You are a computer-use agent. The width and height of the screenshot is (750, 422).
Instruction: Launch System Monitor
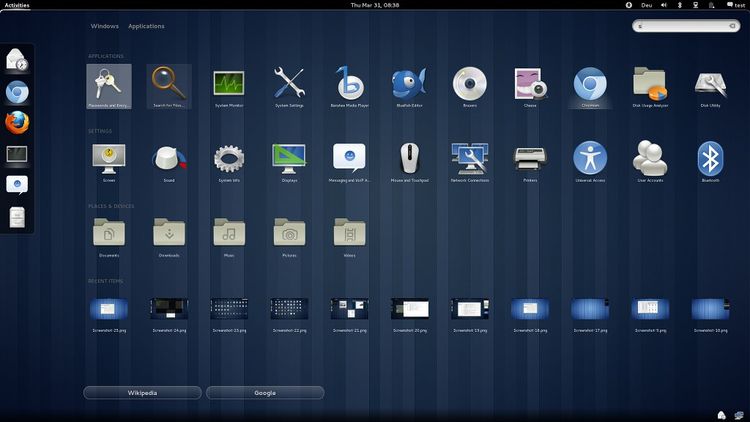coord(229,84)
